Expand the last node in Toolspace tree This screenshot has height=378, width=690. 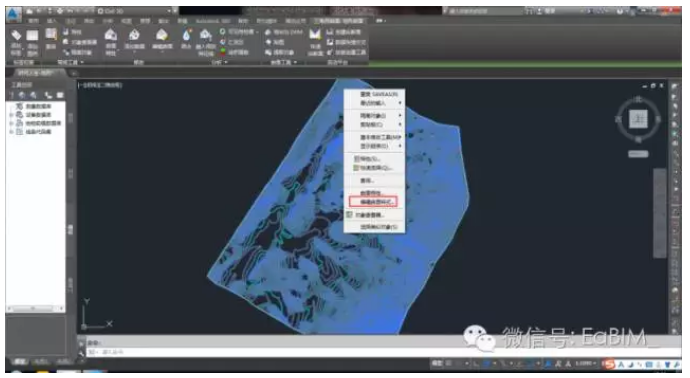[x=11, y=132]
